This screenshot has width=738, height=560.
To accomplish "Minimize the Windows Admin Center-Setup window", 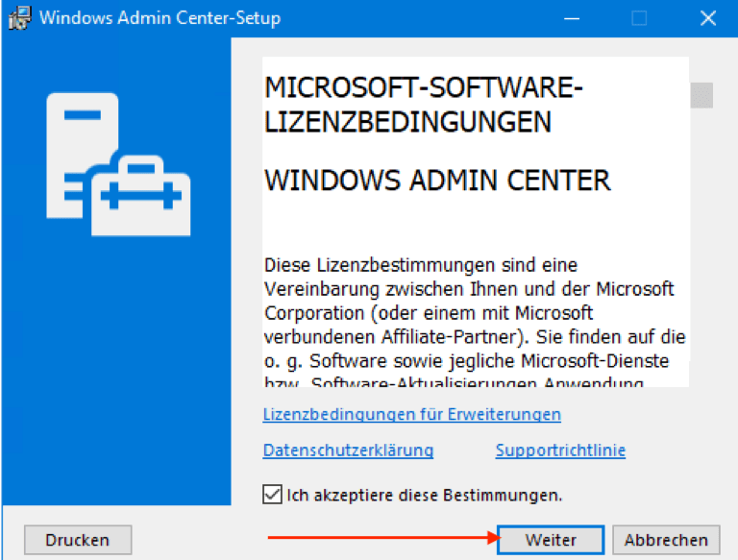I will tap(572, 18).
